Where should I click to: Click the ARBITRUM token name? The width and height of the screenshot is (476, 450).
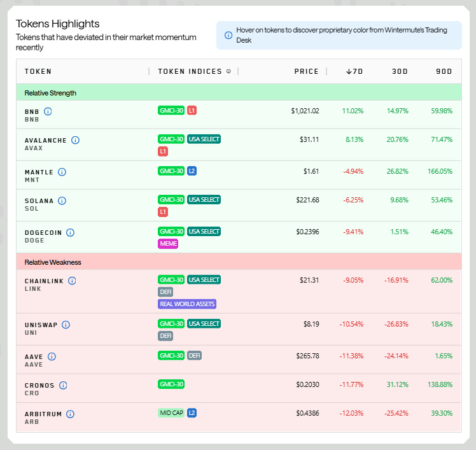(43, 414)
